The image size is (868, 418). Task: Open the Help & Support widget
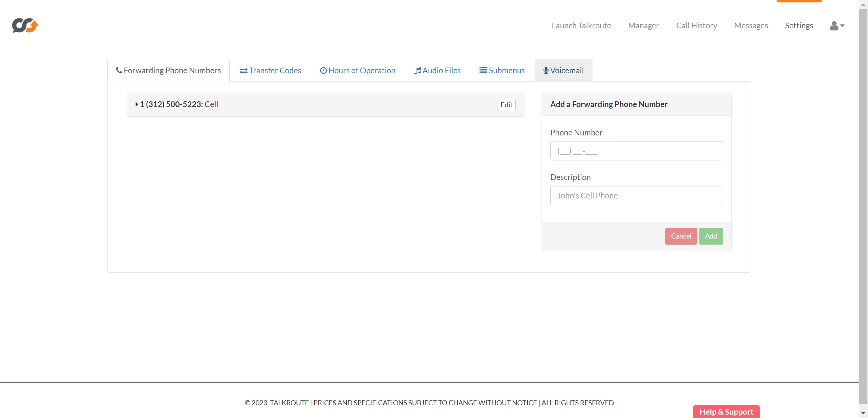pyautogui.click(x=726, y=412)
